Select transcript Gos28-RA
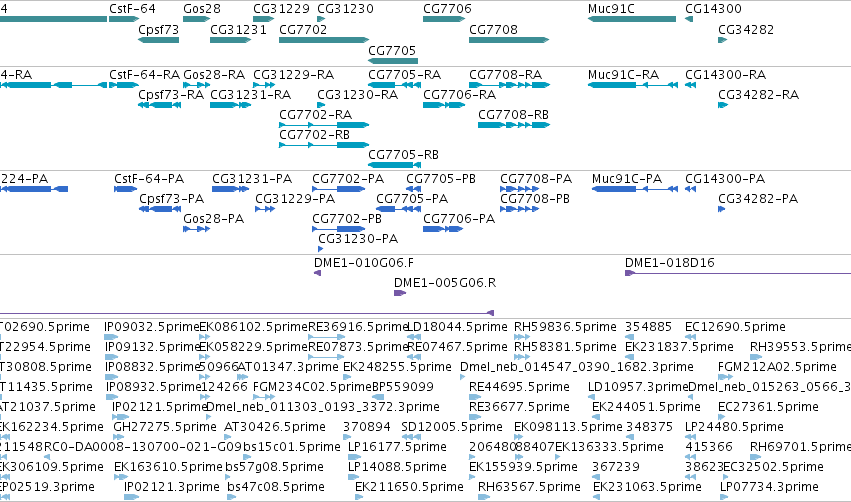The image size is (851, 502). pos(196,85)
